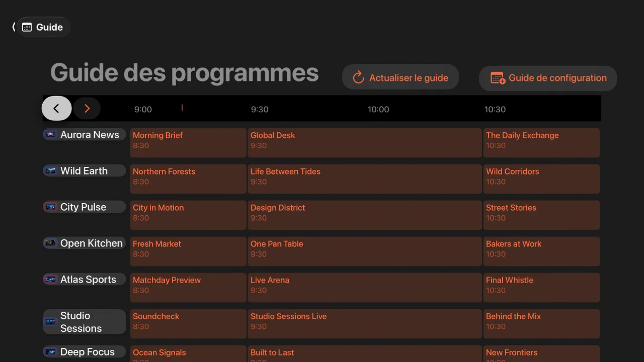644x362 pixels.
Task: Click the Guide calendar icon in header
Action: [x=27, y=27]
